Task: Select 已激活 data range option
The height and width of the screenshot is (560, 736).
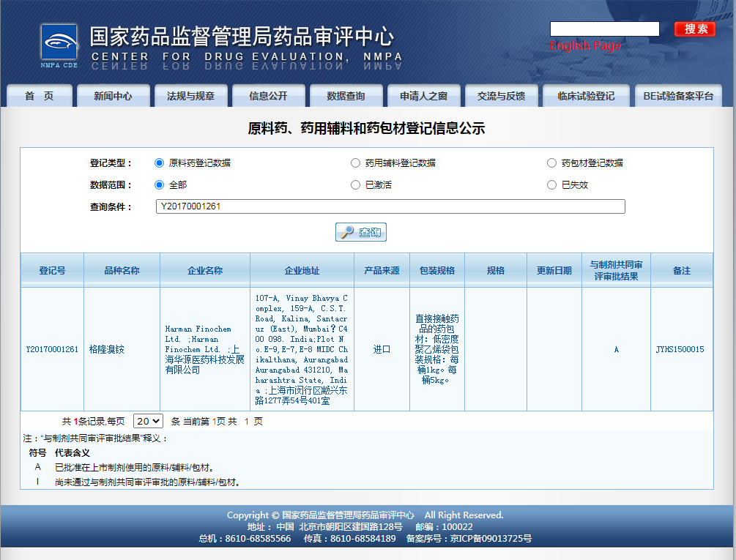Action: coord(354,184)
